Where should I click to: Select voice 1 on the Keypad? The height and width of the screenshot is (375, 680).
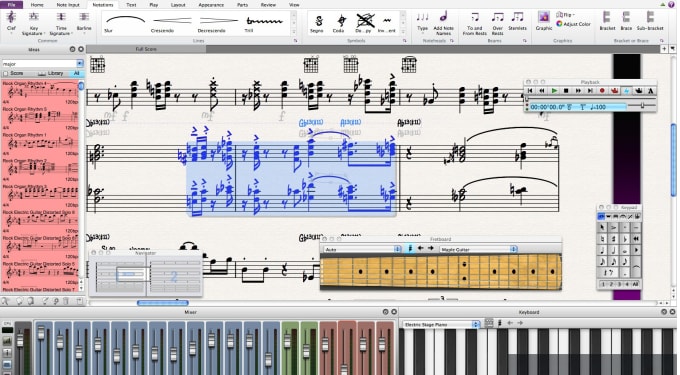(x=603, y=284)
